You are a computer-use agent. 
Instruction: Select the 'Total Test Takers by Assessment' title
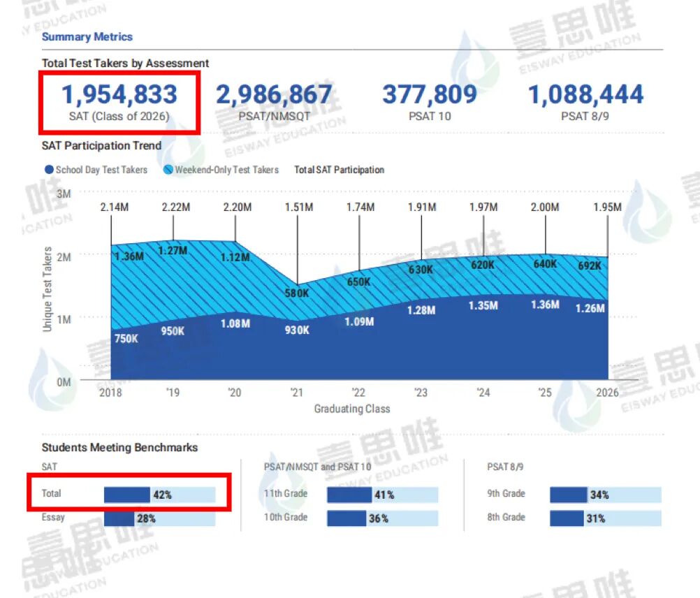click(x=125, y=64)
